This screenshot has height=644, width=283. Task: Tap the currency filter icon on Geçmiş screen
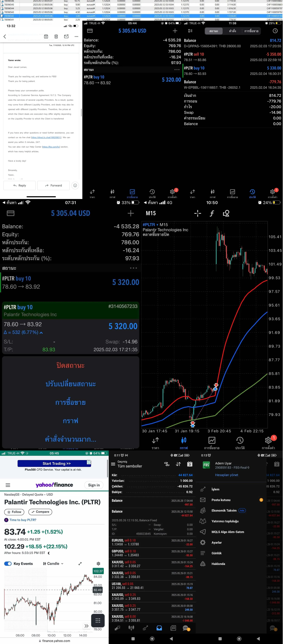click(x=167, y=464)
